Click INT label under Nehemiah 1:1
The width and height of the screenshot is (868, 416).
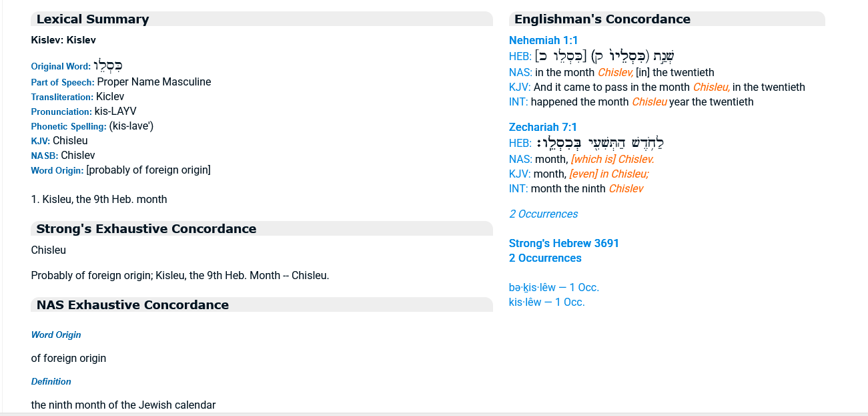(518, 102)
